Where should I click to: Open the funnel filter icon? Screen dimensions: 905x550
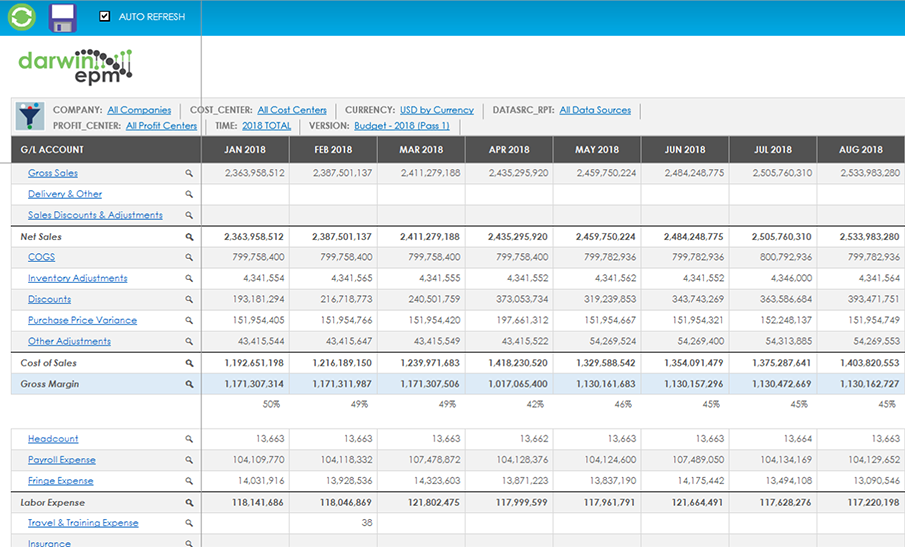[x=29, y=116]
